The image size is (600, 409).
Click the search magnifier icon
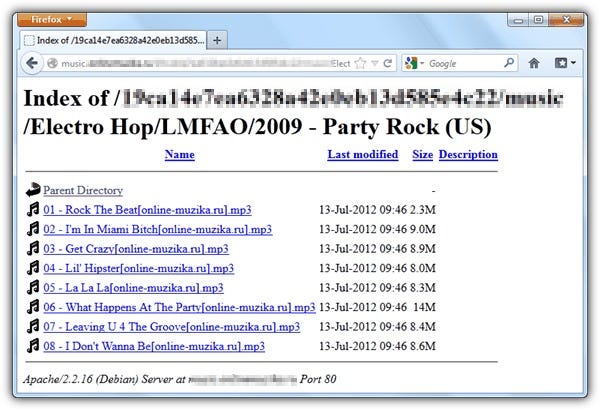pos(509,63)
